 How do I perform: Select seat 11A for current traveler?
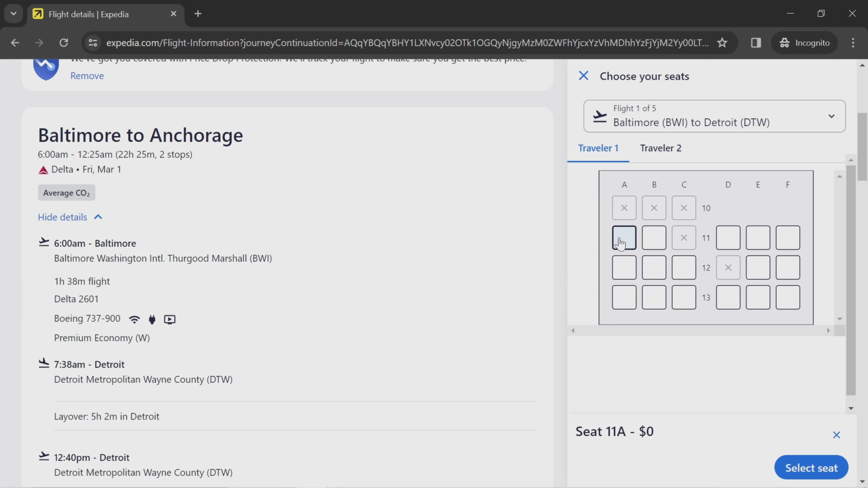click(624, 238)
